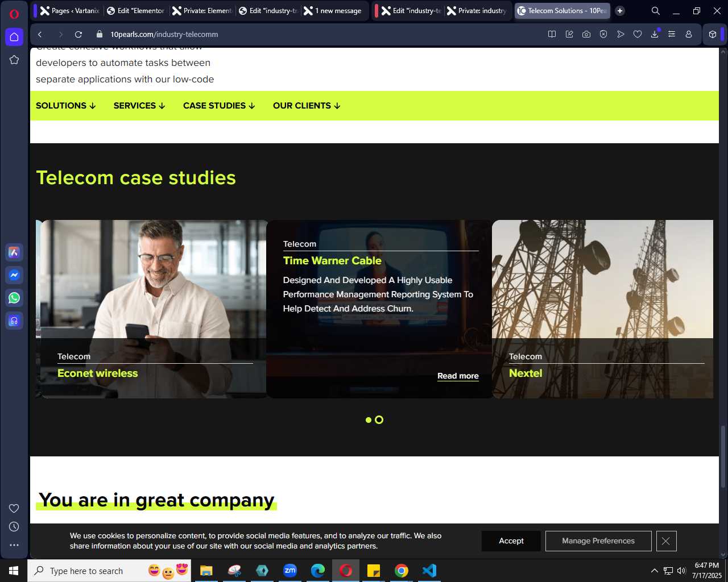The width and height of the screenshot is (728, 582).
Task: Accept the cookies
Action: tap(511, 541)
